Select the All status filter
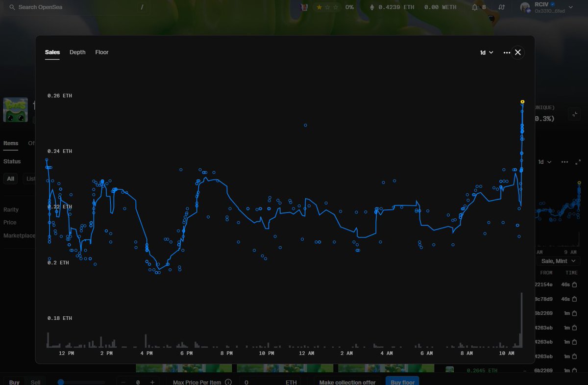Image resolution: width=588 pixels, height=385 pixels. (11, 179)
